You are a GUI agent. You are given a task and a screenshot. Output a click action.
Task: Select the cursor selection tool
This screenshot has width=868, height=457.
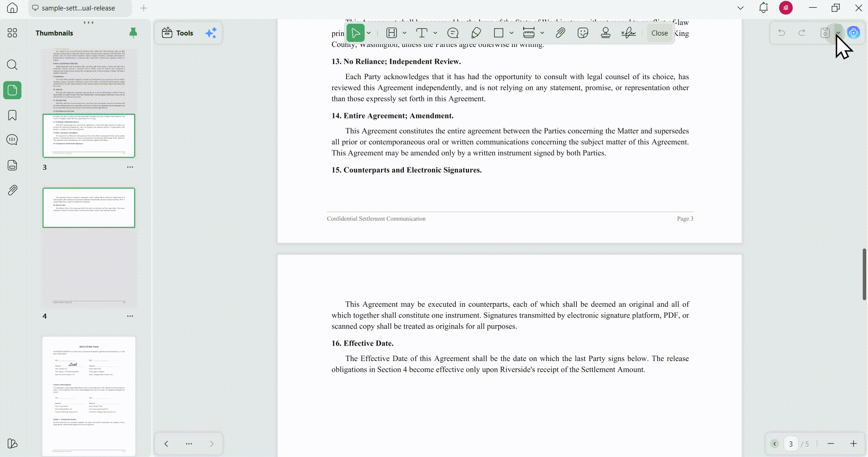[356, 33]
